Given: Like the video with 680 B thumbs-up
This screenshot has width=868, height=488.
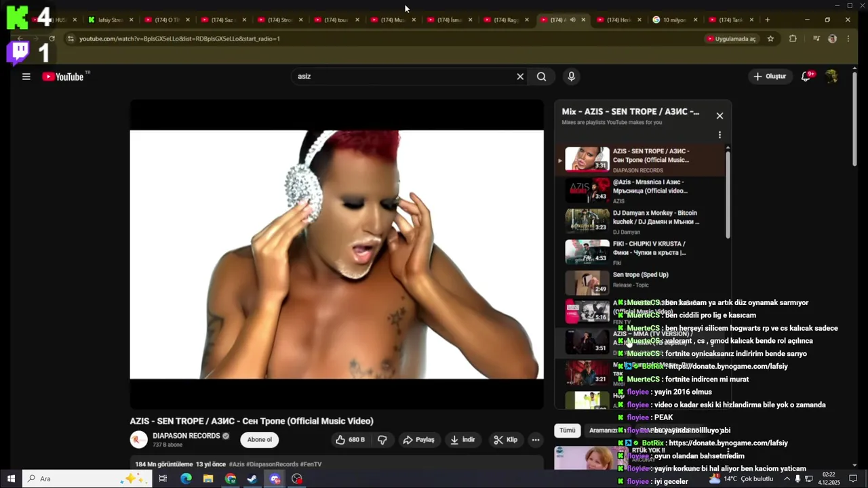Looking at the screenshot, I should click(x=350, y=440).
